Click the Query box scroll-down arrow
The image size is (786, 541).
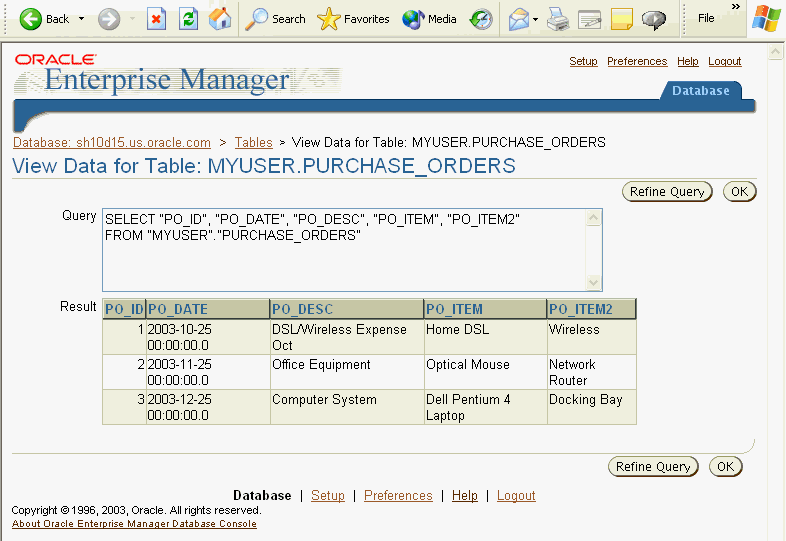pyautogui.click(x=595, y=283)
